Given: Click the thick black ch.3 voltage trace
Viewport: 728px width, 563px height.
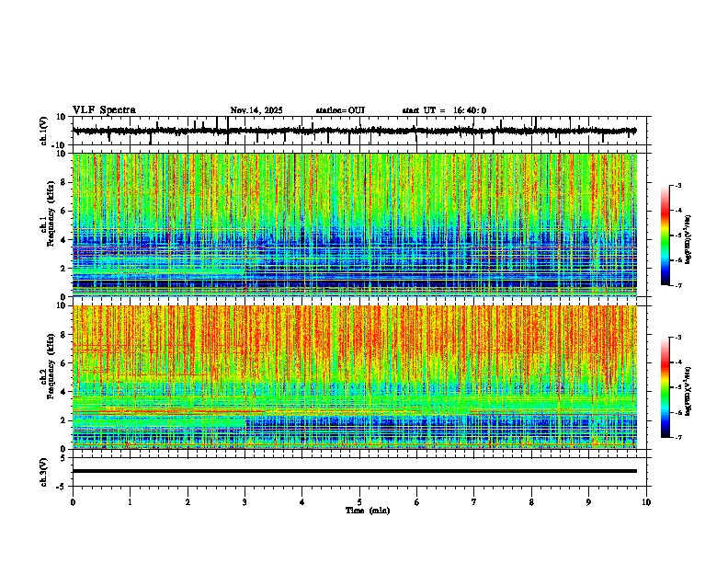Looking at the screenshot, I should point(355,471).
